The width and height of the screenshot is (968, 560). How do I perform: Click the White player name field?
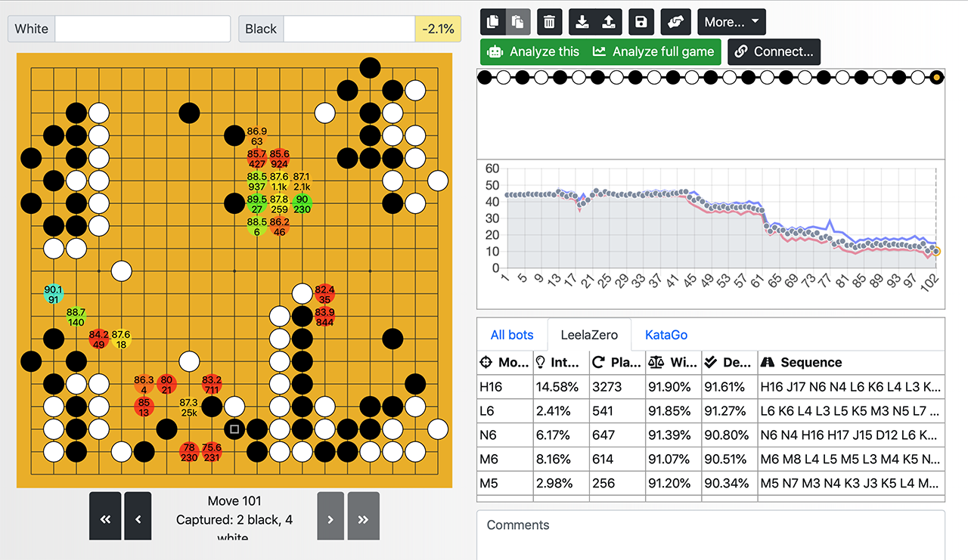142,29
